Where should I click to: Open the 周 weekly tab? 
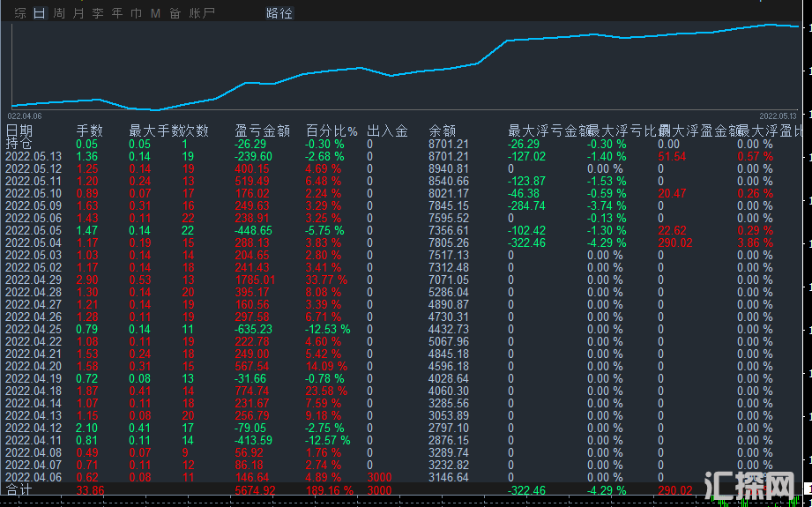[x=59, y=13]
